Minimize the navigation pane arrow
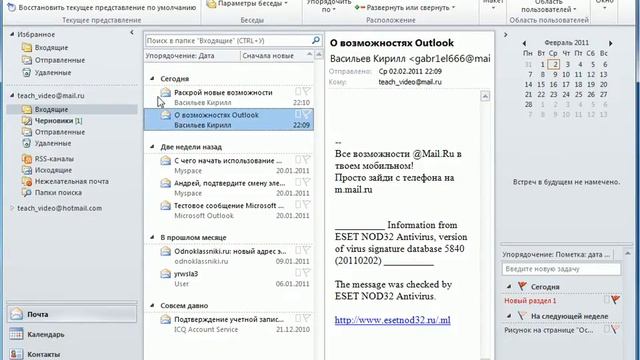The height and width of the screenshot is (360, 640). (x=132, y=33)
